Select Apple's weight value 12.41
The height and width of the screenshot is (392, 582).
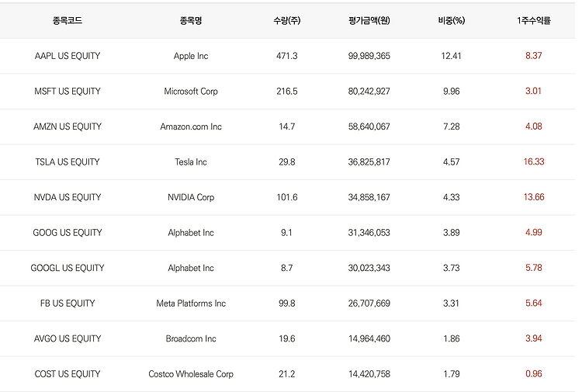[x=452, y=56]
